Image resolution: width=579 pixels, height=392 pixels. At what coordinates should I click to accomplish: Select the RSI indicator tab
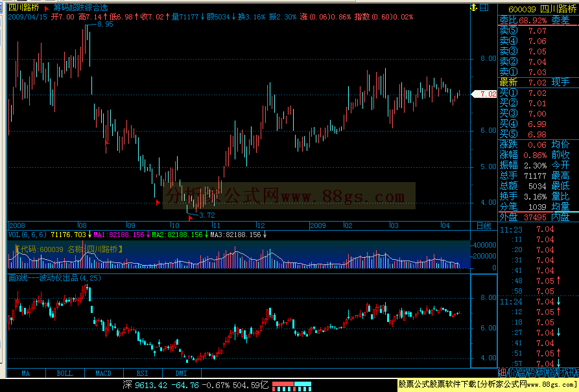click(142, 373)
